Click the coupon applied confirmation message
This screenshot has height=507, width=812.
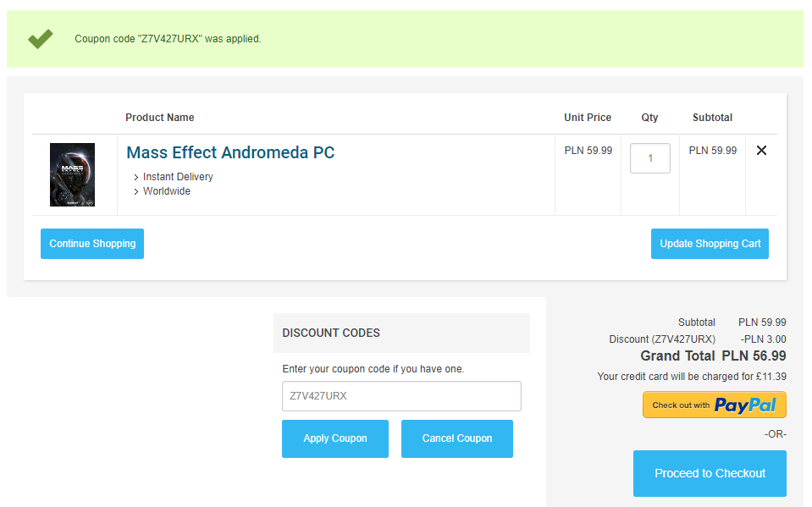[168, 39]
